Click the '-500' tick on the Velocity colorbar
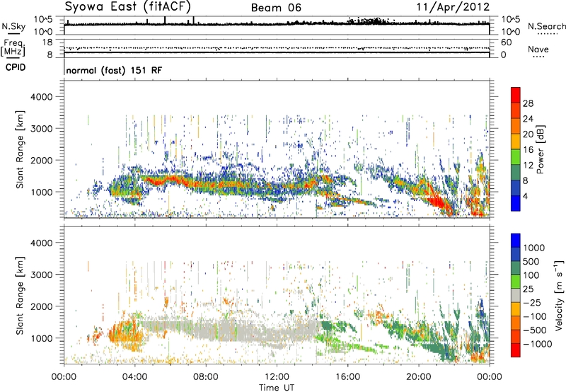This screenshot has width=566, height=392. [x=535, y=330]
